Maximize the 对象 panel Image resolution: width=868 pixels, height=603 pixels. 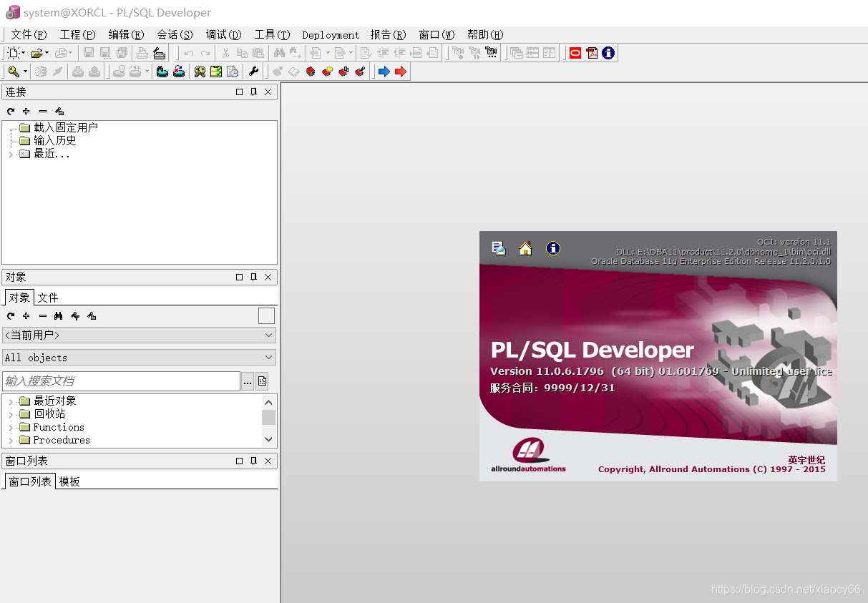[240, 277]
